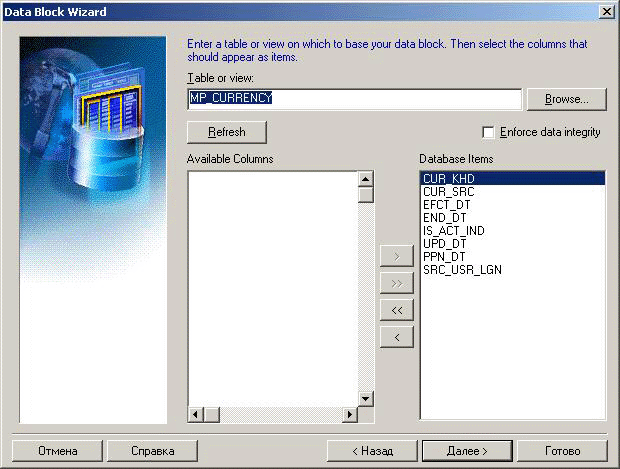
Task: Click the Далее > next button
Action: 467,451
